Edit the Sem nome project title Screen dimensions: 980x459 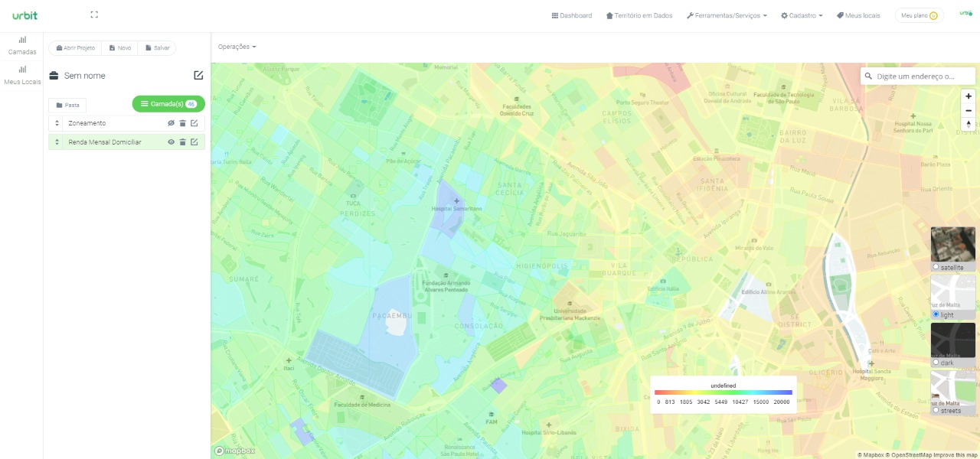[x=198, y=75]
